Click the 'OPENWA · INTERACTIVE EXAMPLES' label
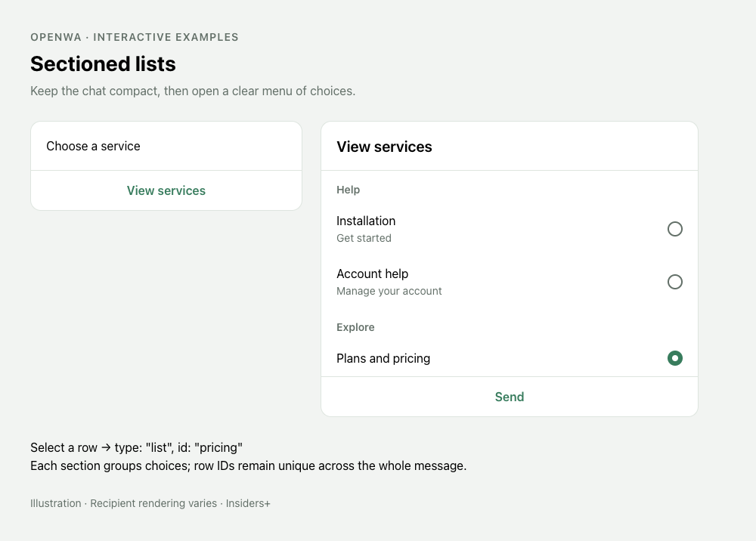Image resolution: width=756 pixels, height=541 pixels. [x=135, y=37]
